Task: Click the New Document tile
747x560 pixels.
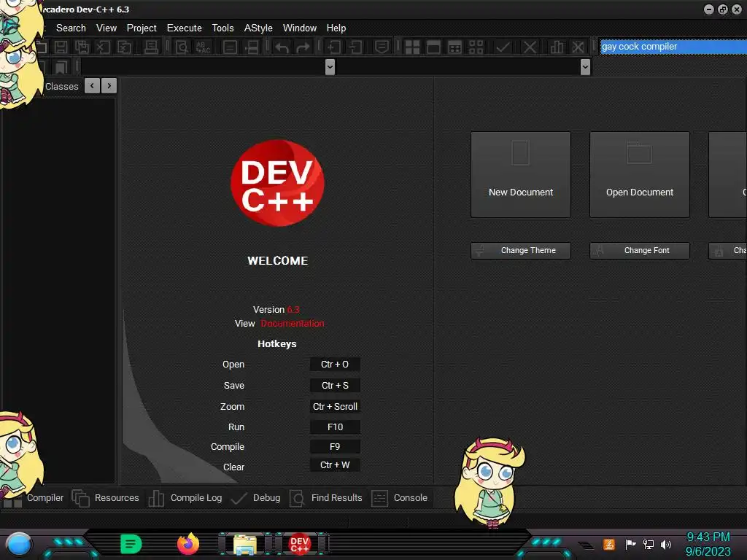Action: [x=521, y=175]
